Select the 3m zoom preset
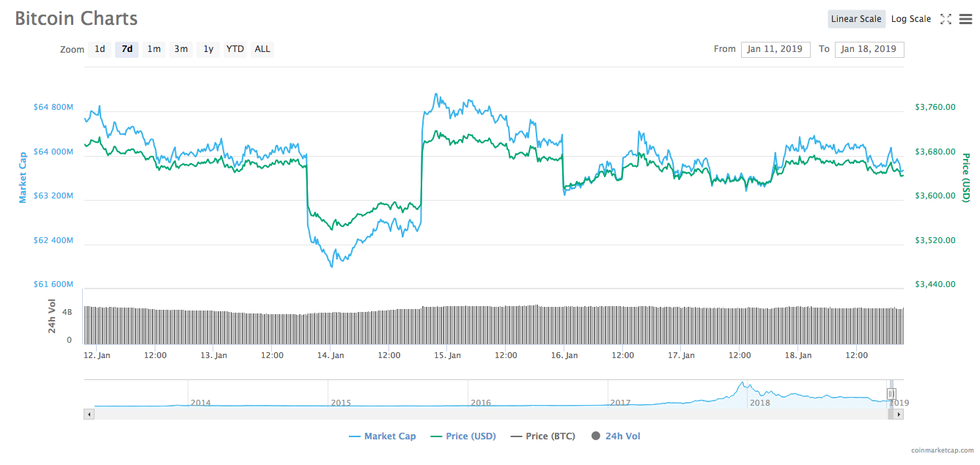The height and width of the screenshot is (465, 980). click(x=181, y=49)
